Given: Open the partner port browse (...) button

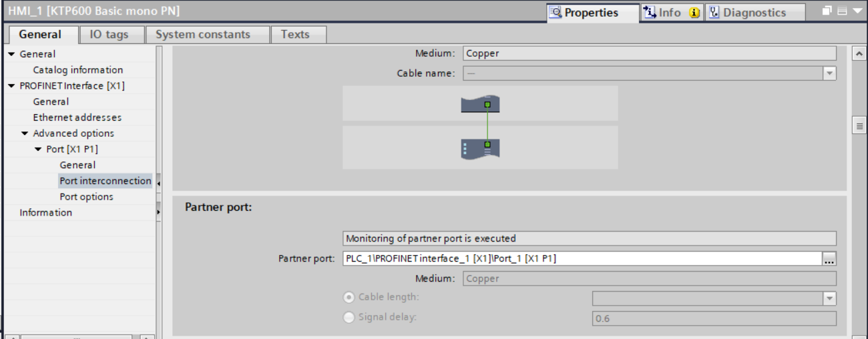Looking at the screenshot, I should [x=829, y=259].
